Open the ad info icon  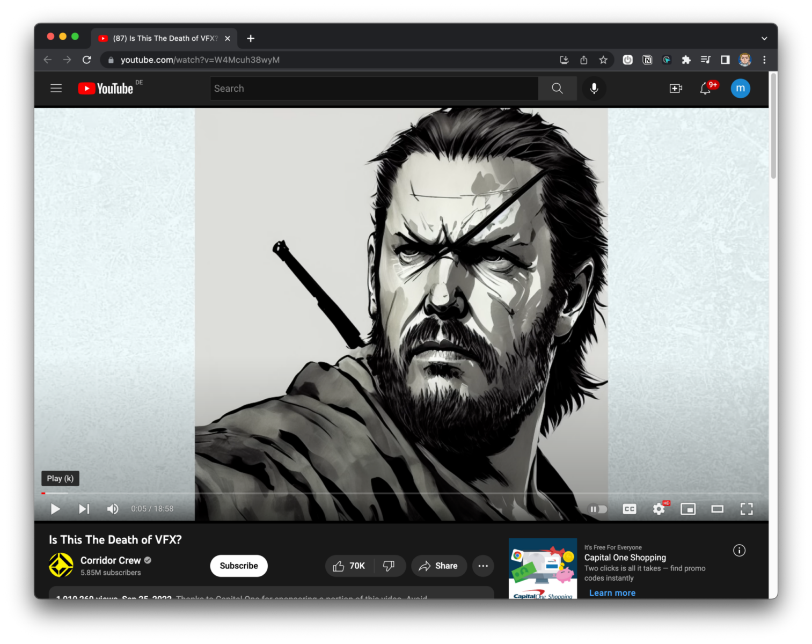[740, 551]
